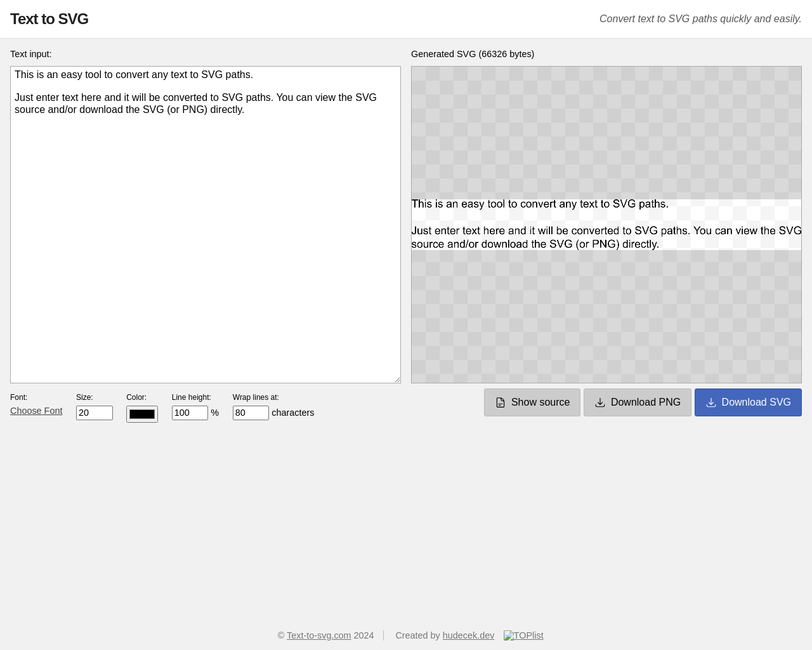Viewport: 812px width, 650px height.
Task: Click the document icon on Show source
Action: 501,402
